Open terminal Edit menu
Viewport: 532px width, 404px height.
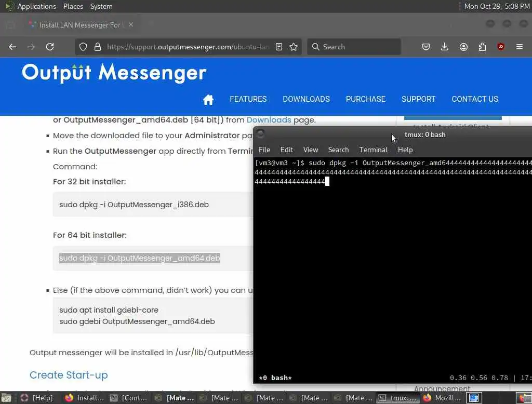point(287,150)
